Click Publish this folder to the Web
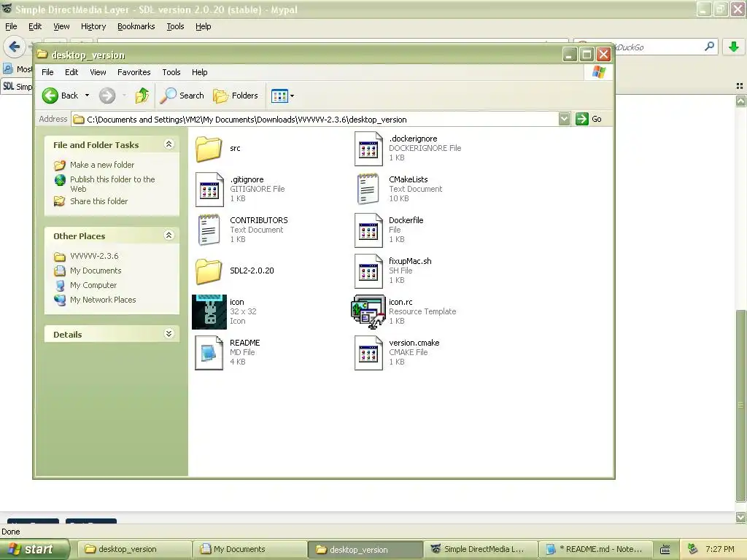Viewport: 747px width, 560px height. tap(112, 184)
